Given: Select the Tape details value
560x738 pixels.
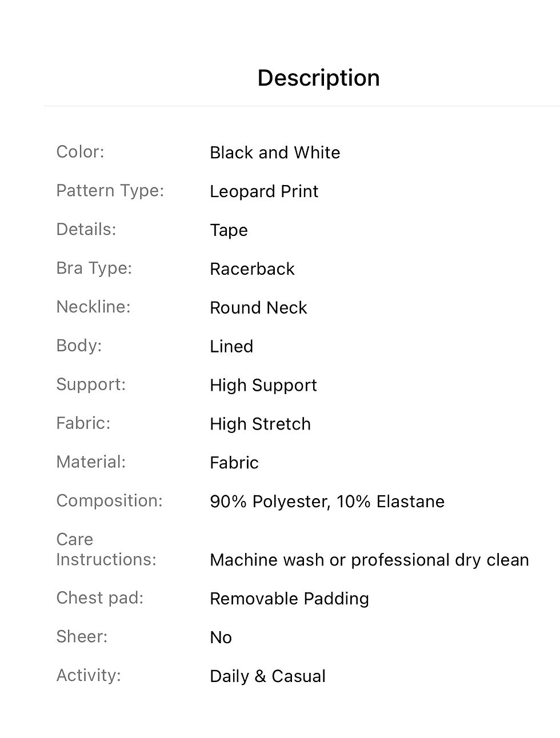Looking at the screenshot, I should click(x=229, y=230).
